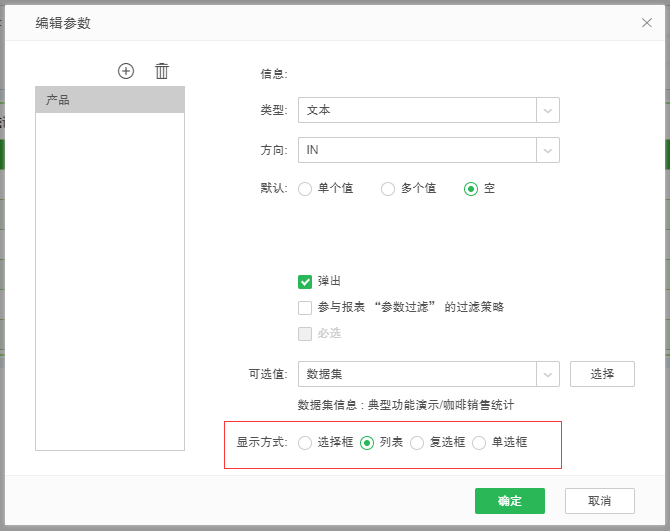Uncheck the 弹出 checkbox
Image resolution: width=670 pixels, height=531 pixels.
[306, 281]
